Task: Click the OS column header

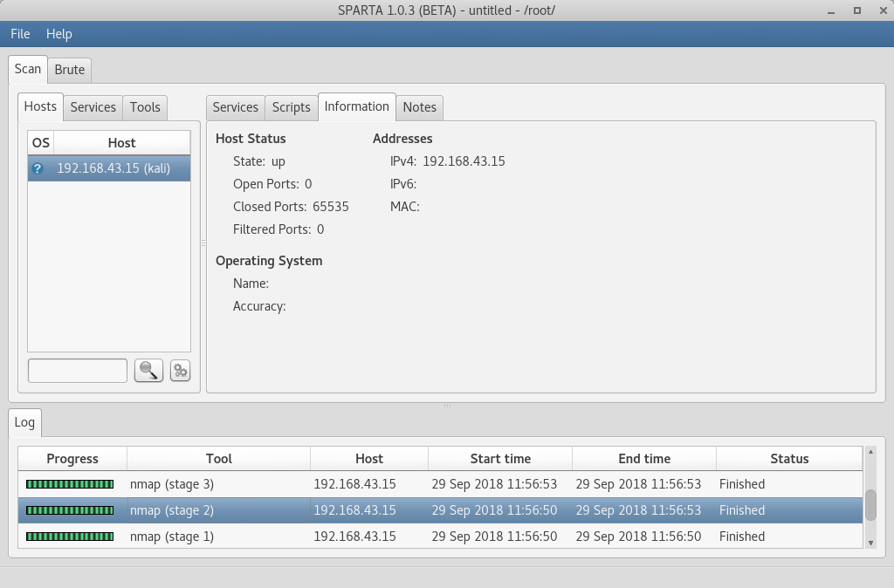Action: [x=40, y=142]
